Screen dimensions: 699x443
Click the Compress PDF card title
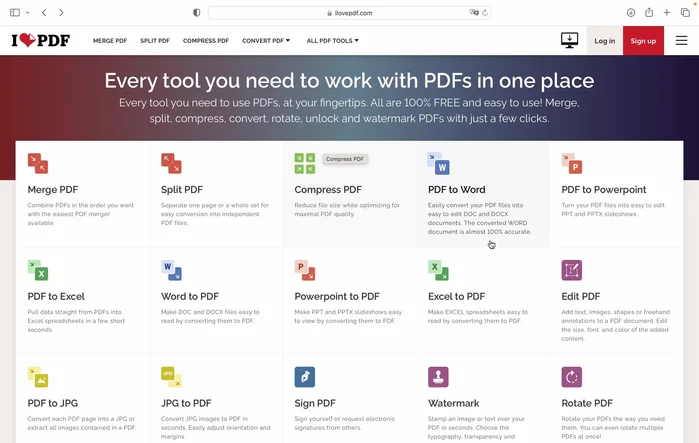[x=328, y=190]
